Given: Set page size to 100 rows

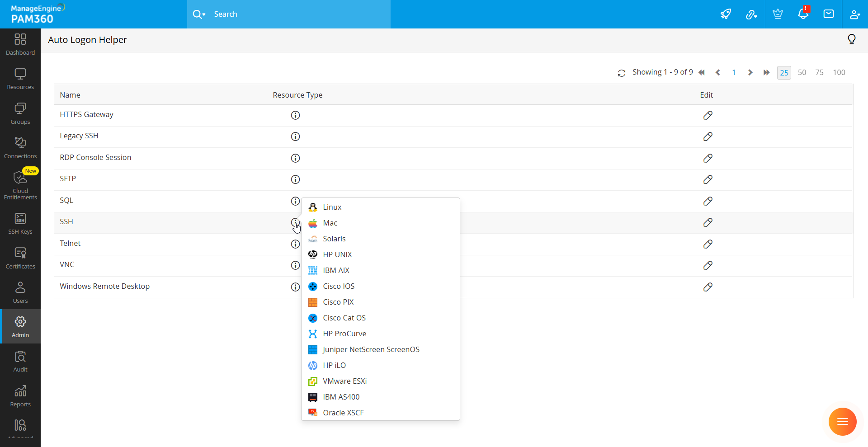Looking at the screenshot, I should tap(839, 72).
